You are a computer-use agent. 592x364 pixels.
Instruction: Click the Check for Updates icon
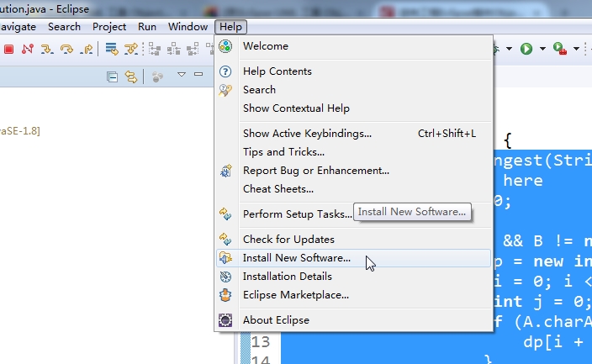pos(225,239)
